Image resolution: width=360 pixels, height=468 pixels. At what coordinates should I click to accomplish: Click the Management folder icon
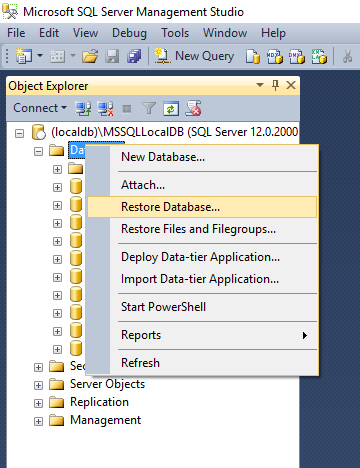(x=56, y=420)
